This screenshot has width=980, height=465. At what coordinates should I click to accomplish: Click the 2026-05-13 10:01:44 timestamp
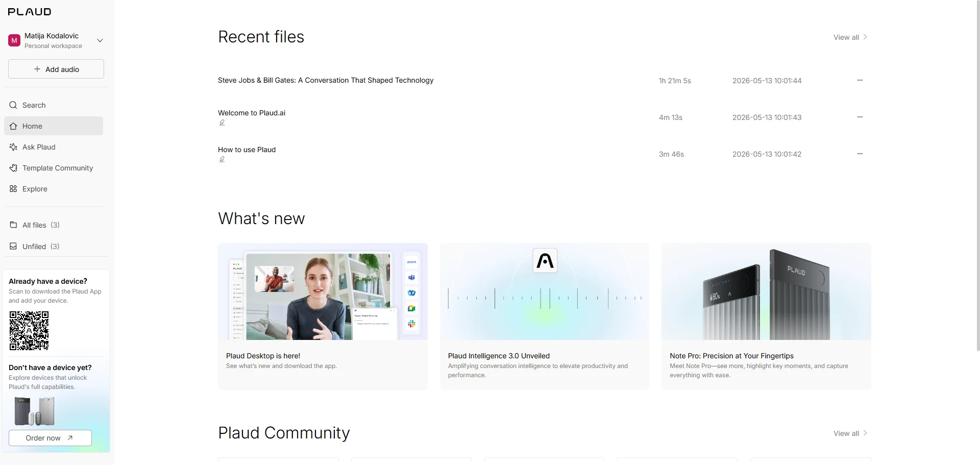[767, 81]
